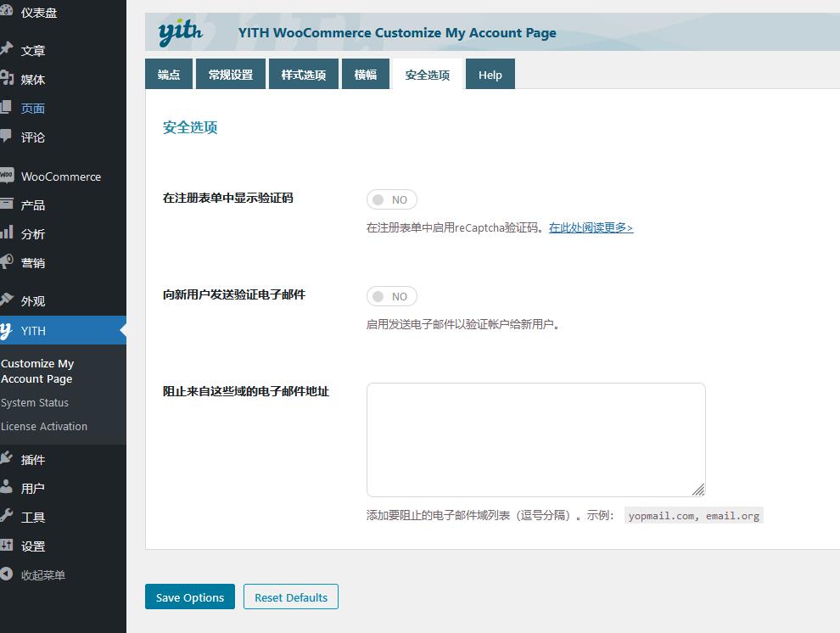Click the blocked email domains text area
840x633 pixels.
pyautogui.click(x=535, y=440)
